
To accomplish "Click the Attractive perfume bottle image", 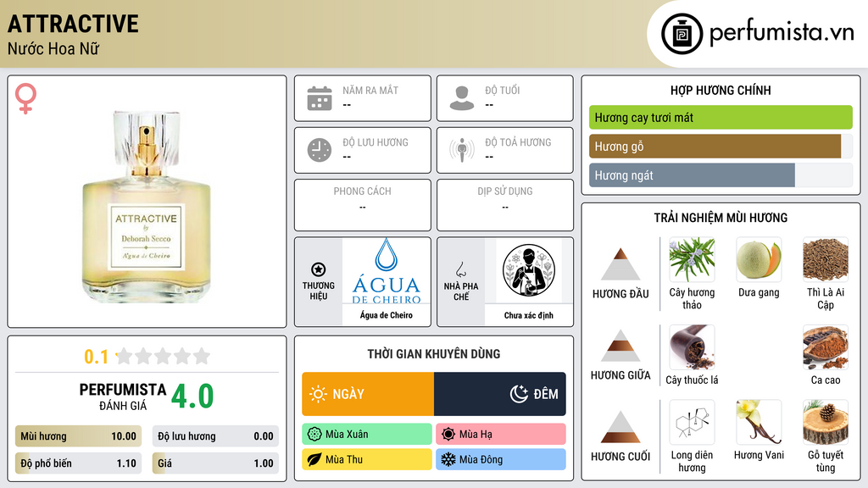I will pos(147,207).
